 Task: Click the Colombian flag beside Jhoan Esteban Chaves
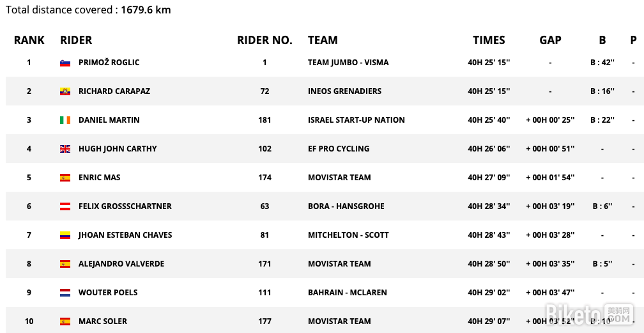(x=65, y=235)
